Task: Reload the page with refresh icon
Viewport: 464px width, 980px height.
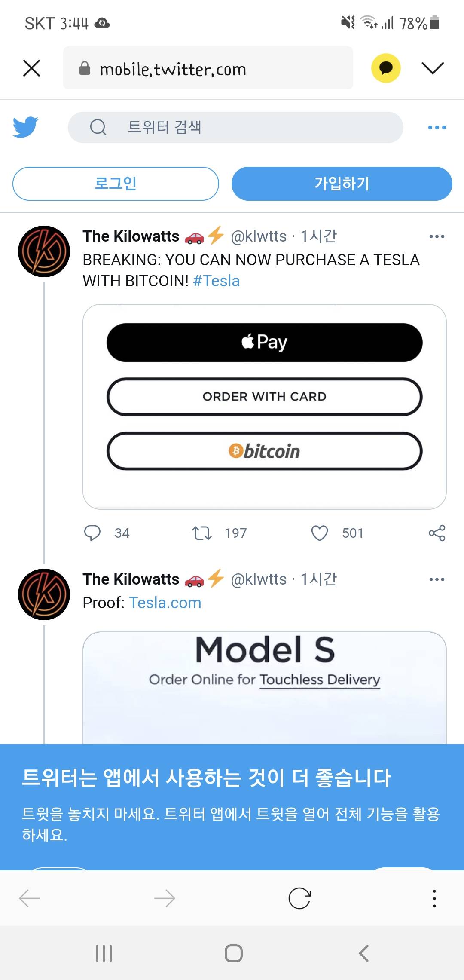Action: click(x=299, y=898)
